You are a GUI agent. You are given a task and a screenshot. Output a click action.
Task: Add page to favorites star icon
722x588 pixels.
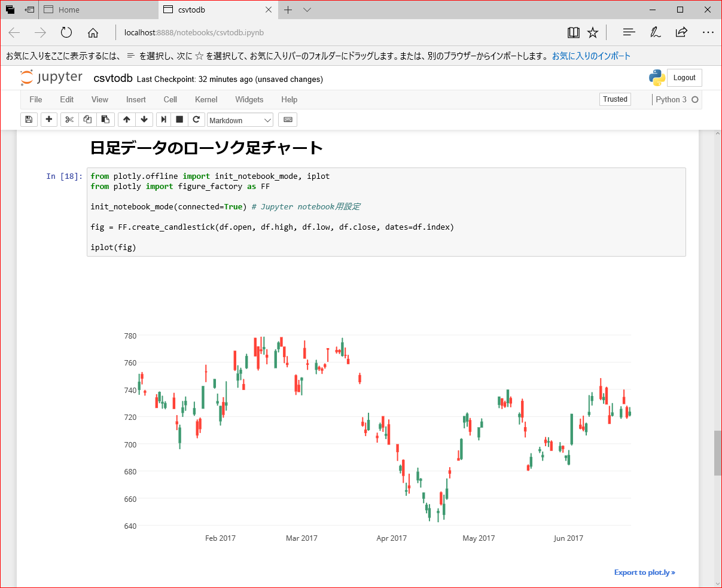592,32
